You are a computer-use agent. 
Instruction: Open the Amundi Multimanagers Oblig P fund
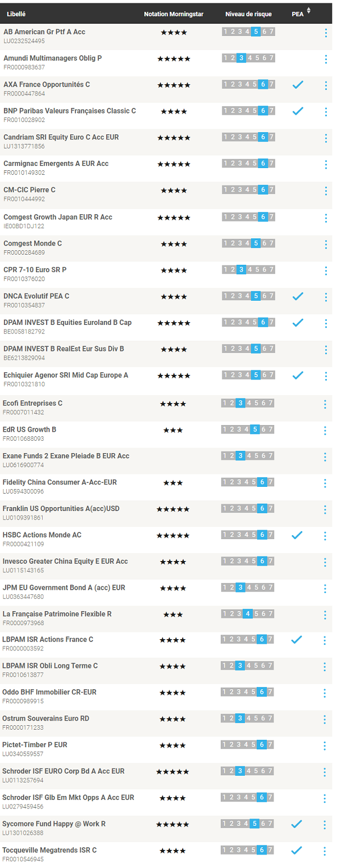[53, 58]
